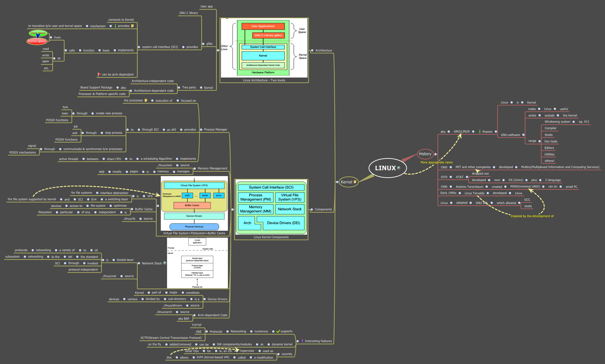Collapse the Memory Management fold circle
This screenshot has height=364, width=605.
coord(195,168)
